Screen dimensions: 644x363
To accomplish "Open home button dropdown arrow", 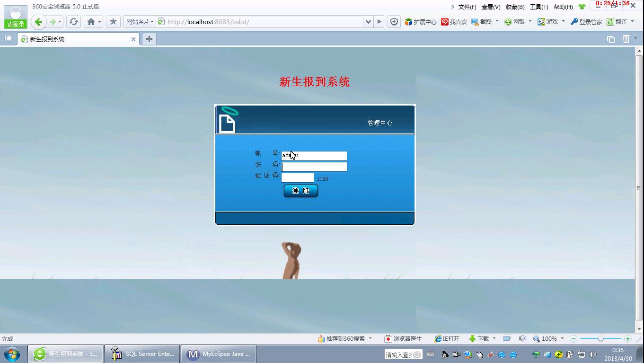I will tap(99, 22).
